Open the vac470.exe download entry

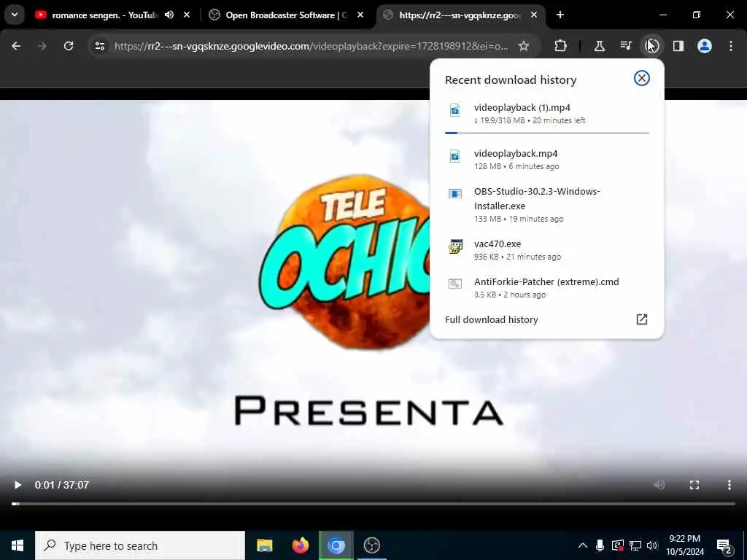(547, 250)
